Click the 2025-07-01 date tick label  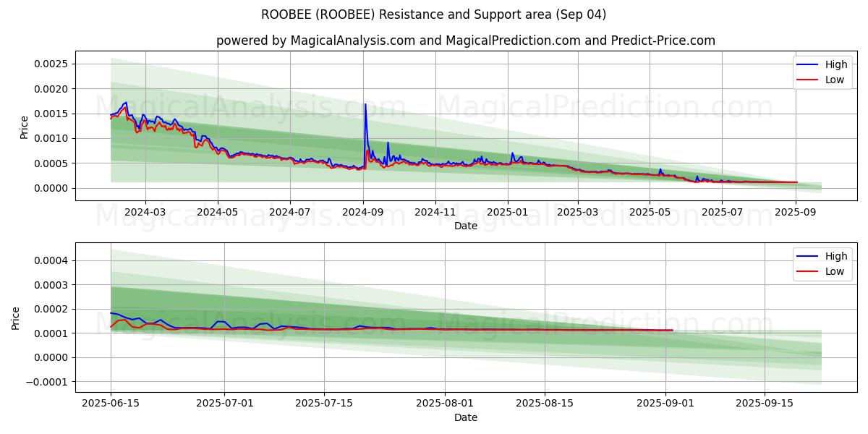tap(224, 404)
